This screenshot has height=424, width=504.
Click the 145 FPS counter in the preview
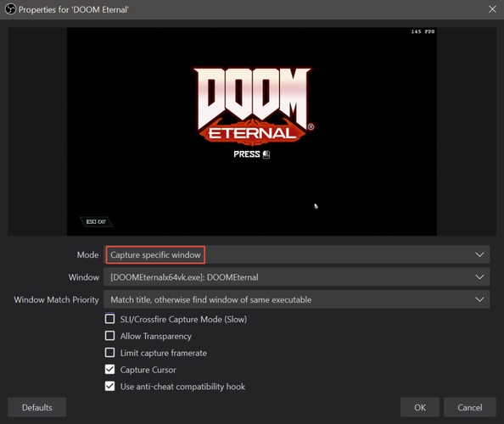[423, 31]
